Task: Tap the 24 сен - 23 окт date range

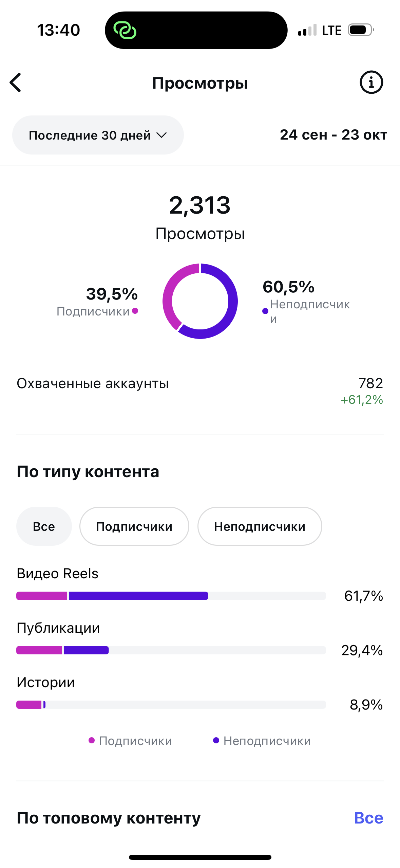Action: click(x=333, y=135)
